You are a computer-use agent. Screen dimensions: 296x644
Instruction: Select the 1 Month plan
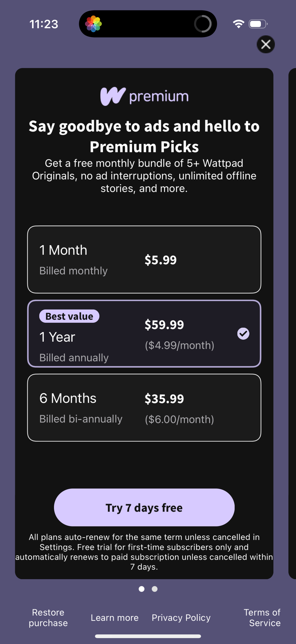click(x=144, y=260)
